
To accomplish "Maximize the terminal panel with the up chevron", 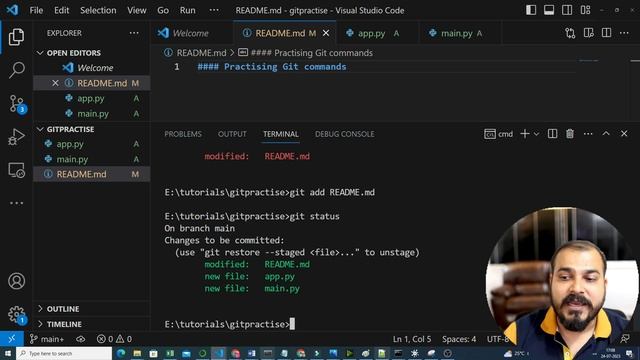I will (606, 134).
